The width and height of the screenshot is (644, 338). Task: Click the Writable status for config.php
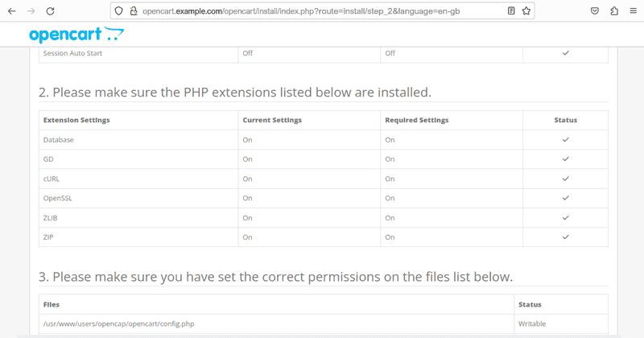pos(532,324)
